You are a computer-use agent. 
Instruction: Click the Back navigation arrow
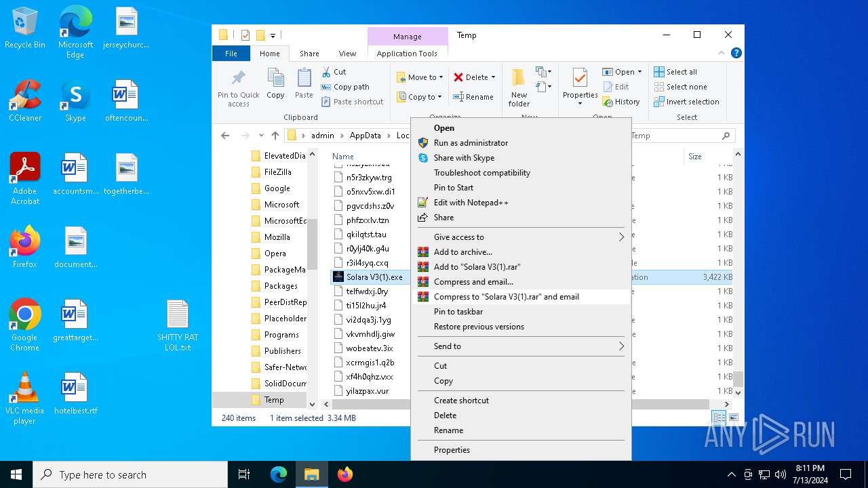coord(225,136)
